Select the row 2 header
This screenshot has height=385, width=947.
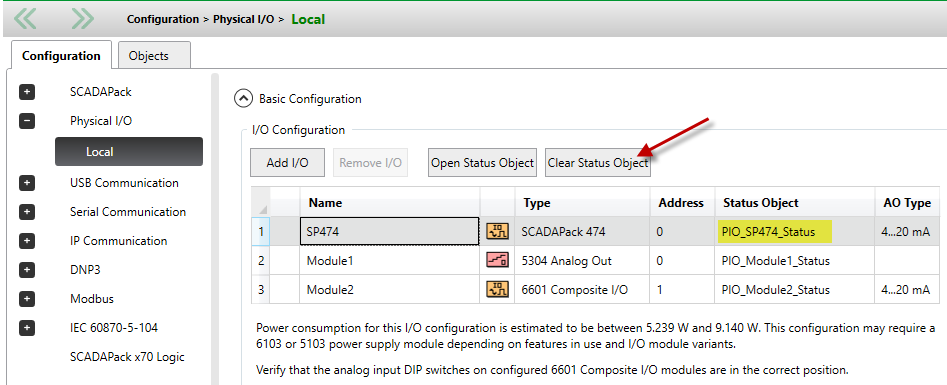261,260
